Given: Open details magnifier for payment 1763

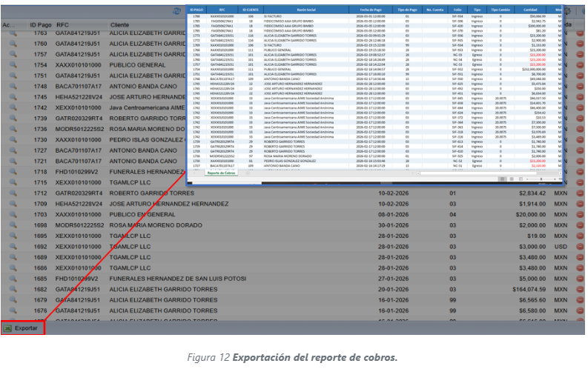Looking at the screenshot, I should pos(13,33).
